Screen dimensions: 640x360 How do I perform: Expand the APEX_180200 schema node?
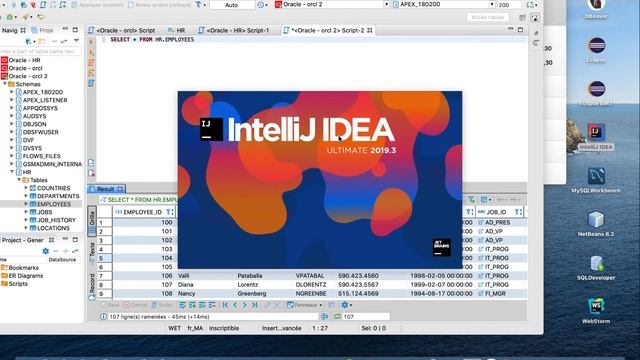click(x=12, y=92)
